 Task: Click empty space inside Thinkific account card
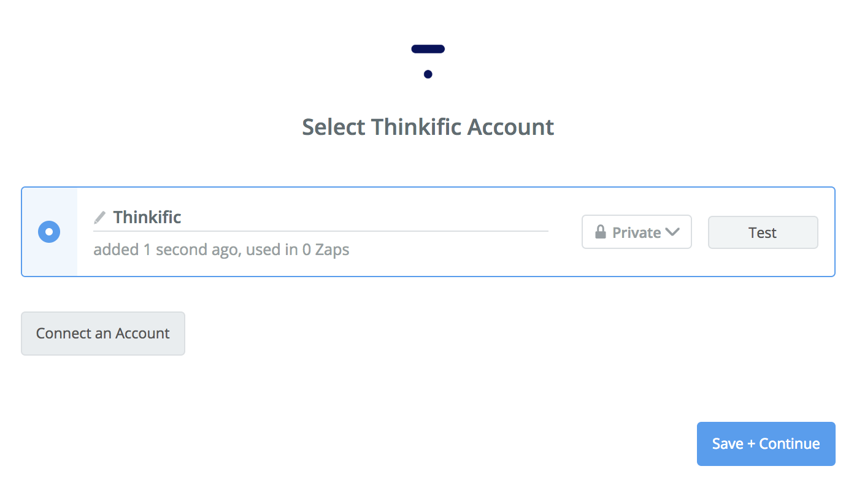tap(460, 258)
